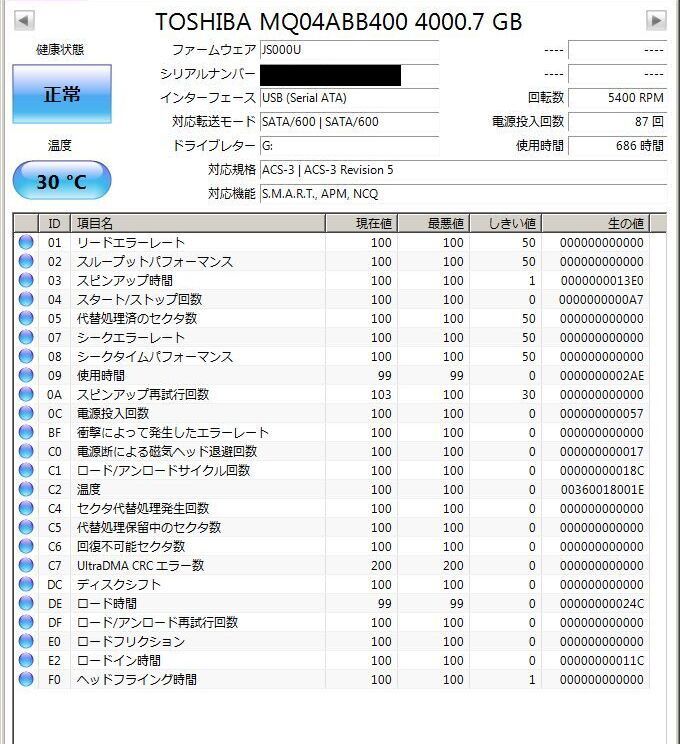This screenshot has height=744, width=680.
Task: Sort by the 現在値 column header
Action: [362, 223]
